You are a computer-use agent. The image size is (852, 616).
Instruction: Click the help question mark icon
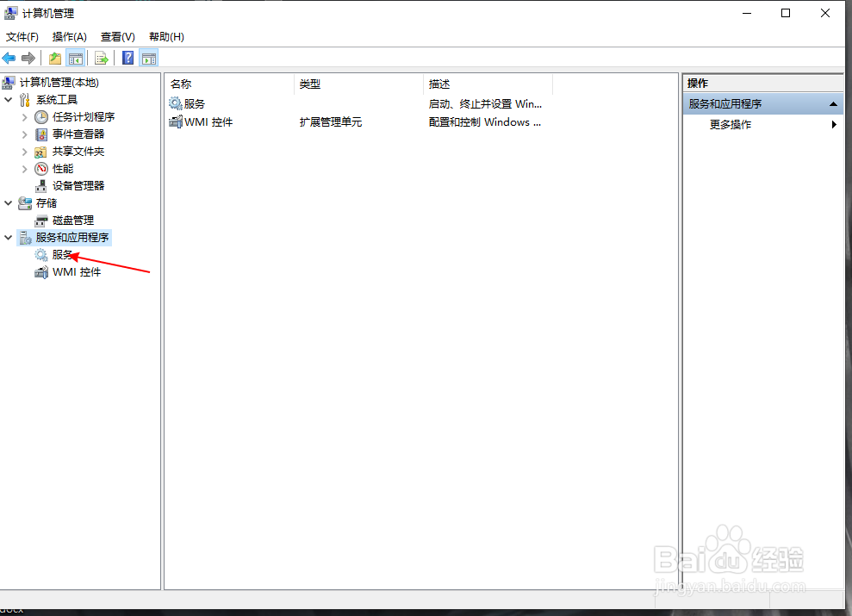pos(127,58)
